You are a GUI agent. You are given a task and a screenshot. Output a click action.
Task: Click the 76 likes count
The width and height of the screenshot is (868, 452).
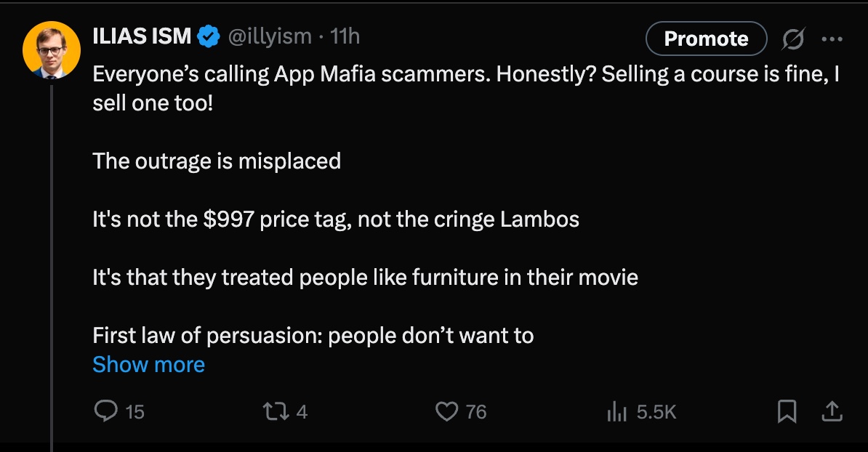click(x=476, y=412)
